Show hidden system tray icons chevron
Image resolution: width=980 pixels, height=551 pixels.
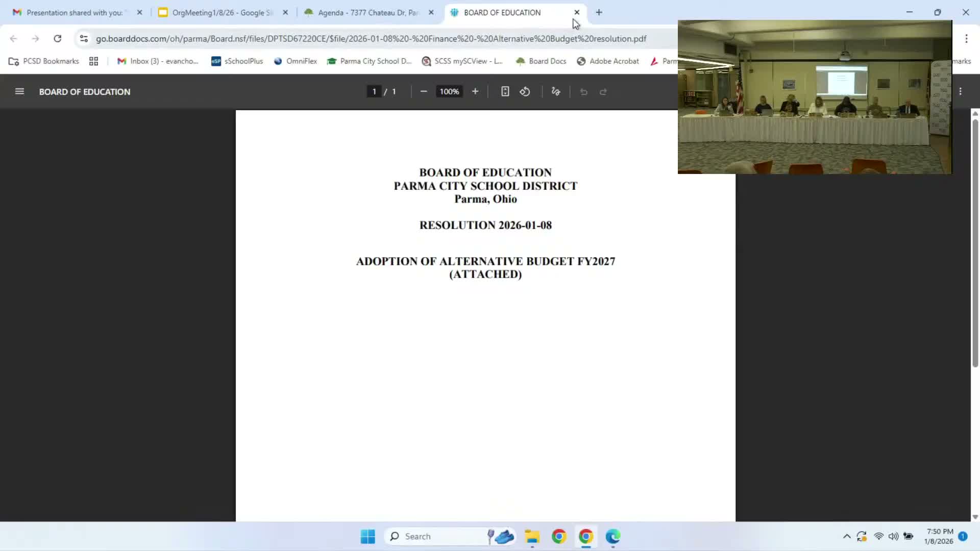846,536
